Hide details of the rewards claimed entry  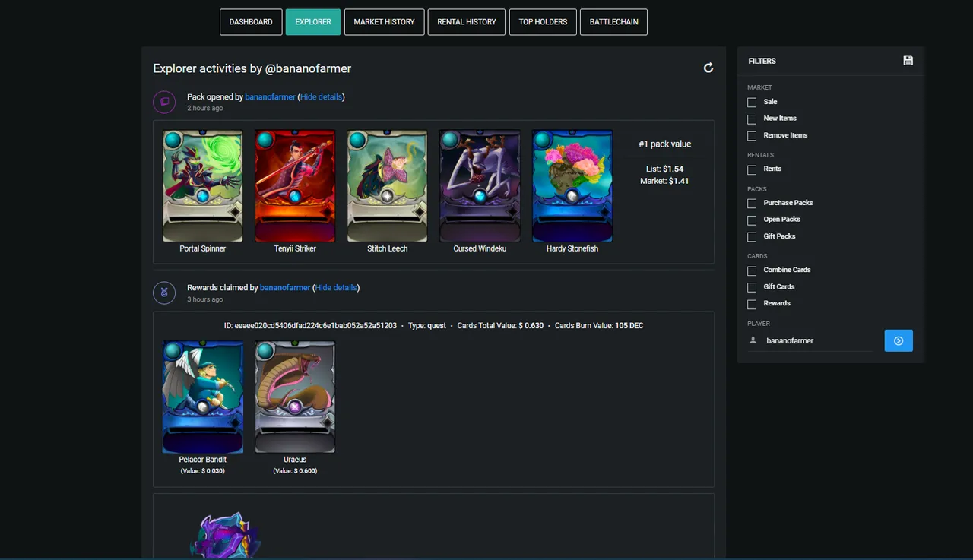tap(336, 288)
